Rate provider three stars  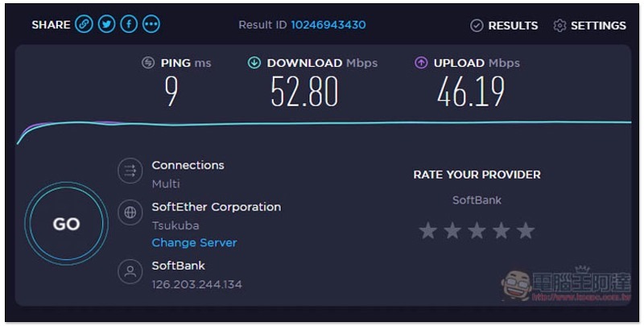pos(477,231)
